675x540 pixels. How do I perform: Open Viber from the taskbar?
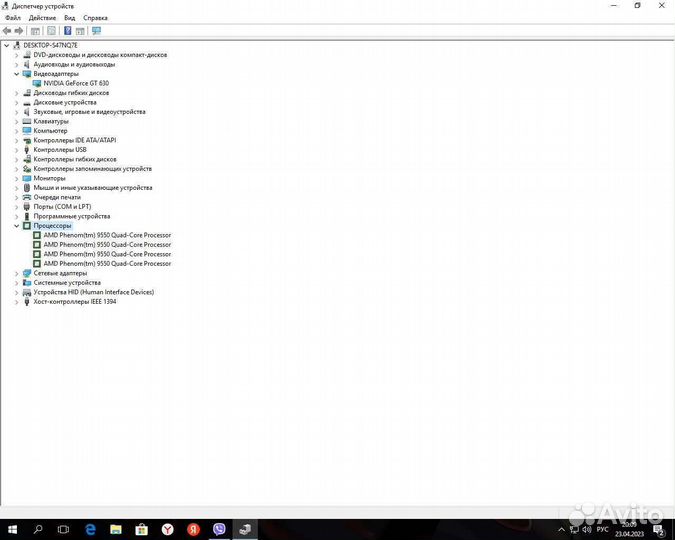click(219, 529)
